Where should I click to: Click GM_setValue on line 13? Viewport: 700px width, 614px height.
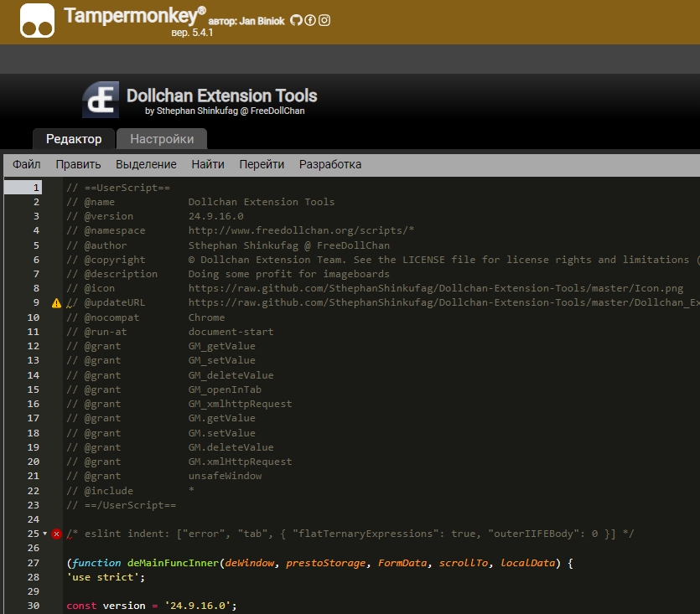(222, 360)
